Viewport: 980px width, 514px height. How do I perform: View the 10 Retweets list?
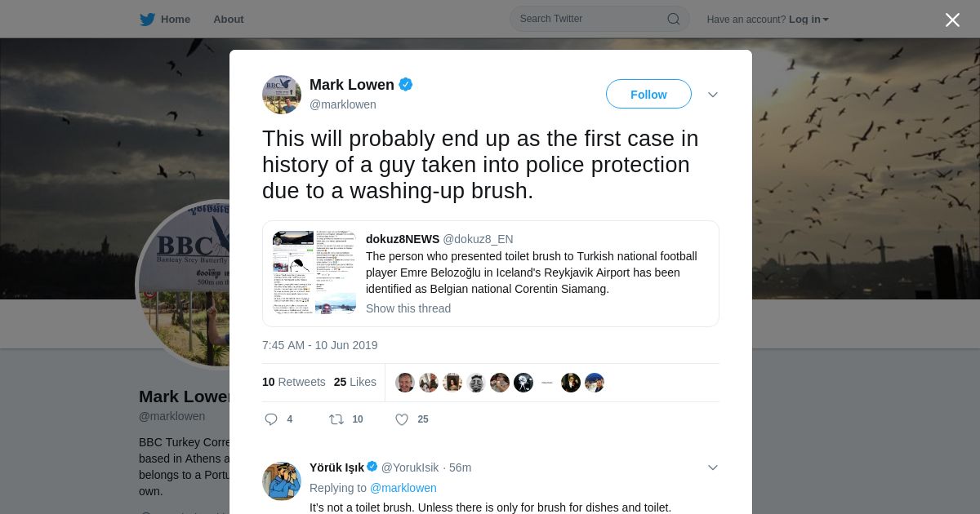[294, 382]
